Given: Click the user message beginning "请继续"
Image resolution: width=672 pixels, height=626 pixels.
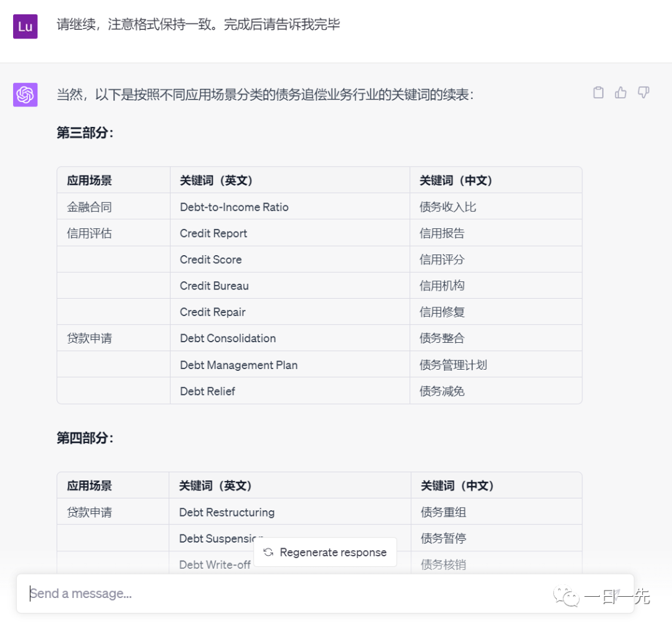Looking at the screenshot, I should [x=198, y=26].
